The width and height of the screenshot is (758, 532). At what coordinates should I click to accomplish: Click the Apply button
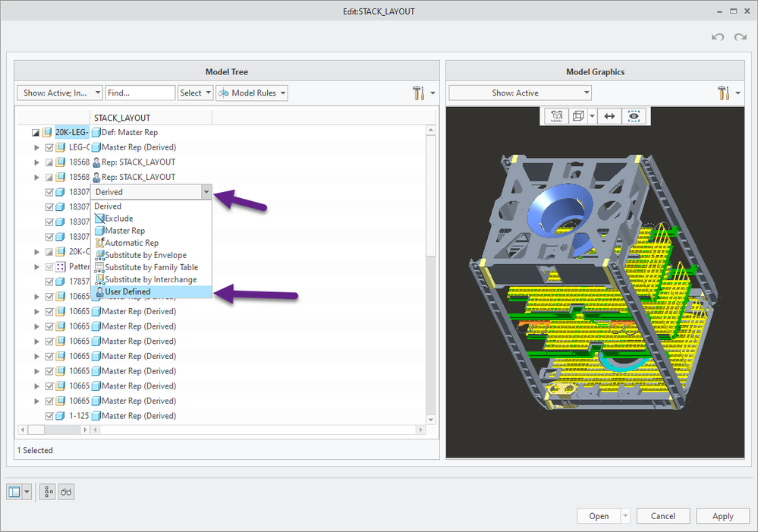(x=722, y=516)
